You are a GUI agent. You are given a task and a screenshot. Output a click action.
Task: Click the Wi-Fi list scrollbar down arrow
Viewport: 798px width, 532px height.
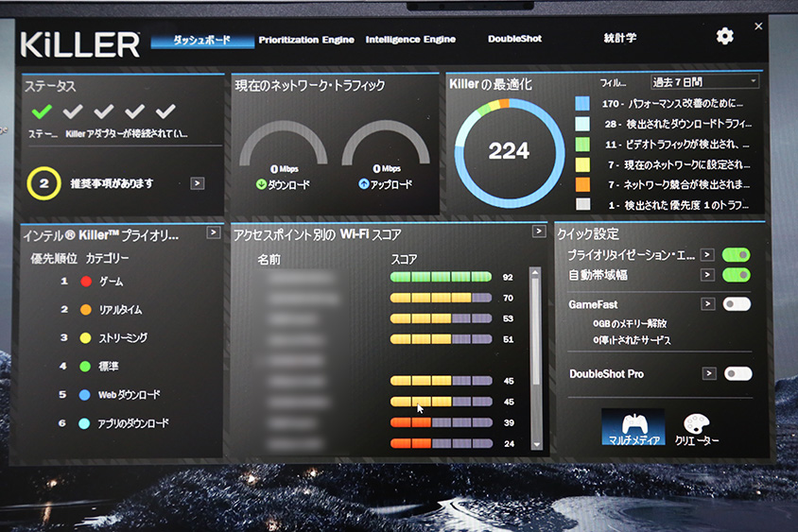click(536, 444)
